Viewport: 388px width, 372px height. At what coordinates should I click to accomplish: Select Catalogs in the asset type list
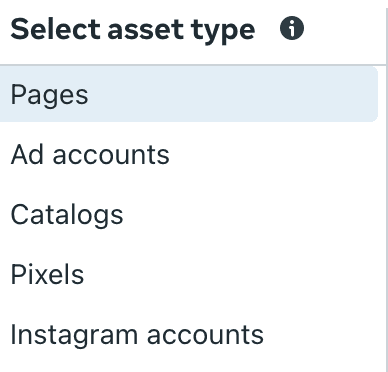189,214
